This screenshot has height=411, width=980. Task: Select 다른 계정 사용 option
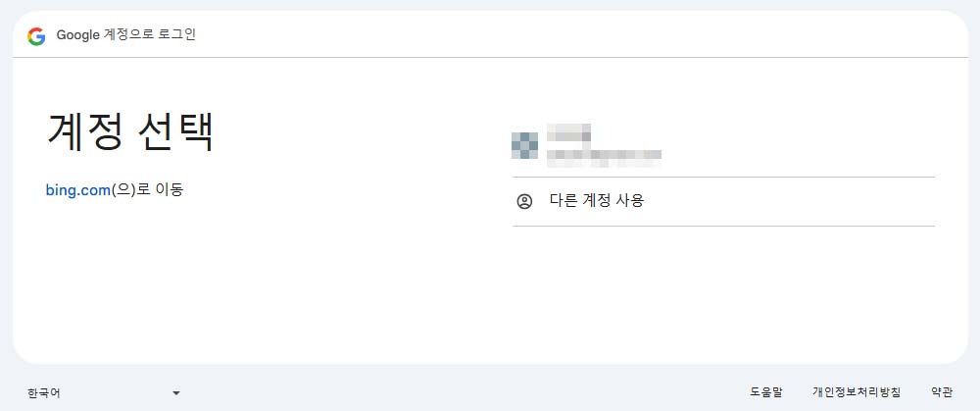point(723,201)
